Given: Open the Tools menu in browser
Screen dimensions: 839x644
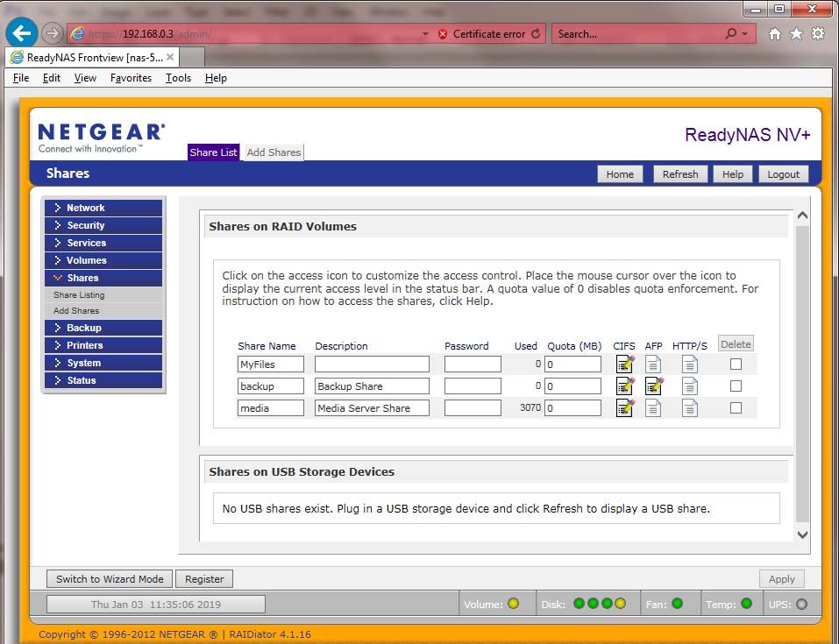Looking at the screenshot, I should pos(178,78).
